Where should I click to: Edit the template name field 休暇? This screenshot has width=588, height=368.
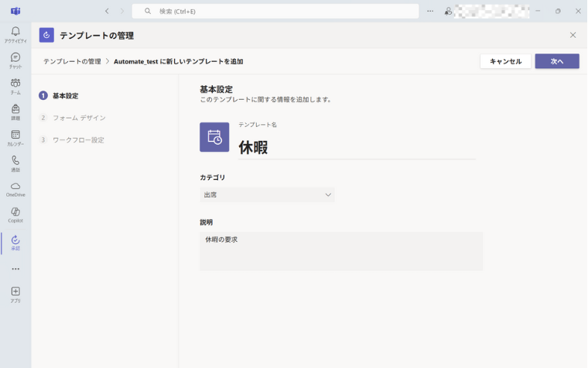click(x=357, y=147)
